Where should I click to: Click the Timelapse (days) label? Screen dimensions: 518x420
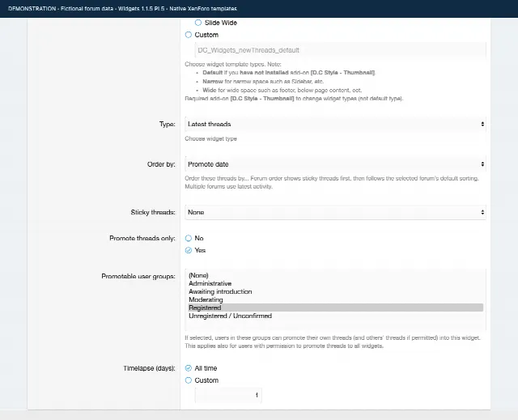(149, 368)
